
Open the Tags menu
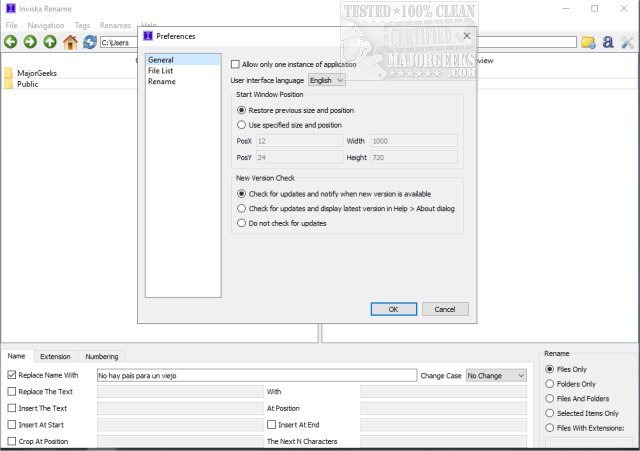pos(82,25)
